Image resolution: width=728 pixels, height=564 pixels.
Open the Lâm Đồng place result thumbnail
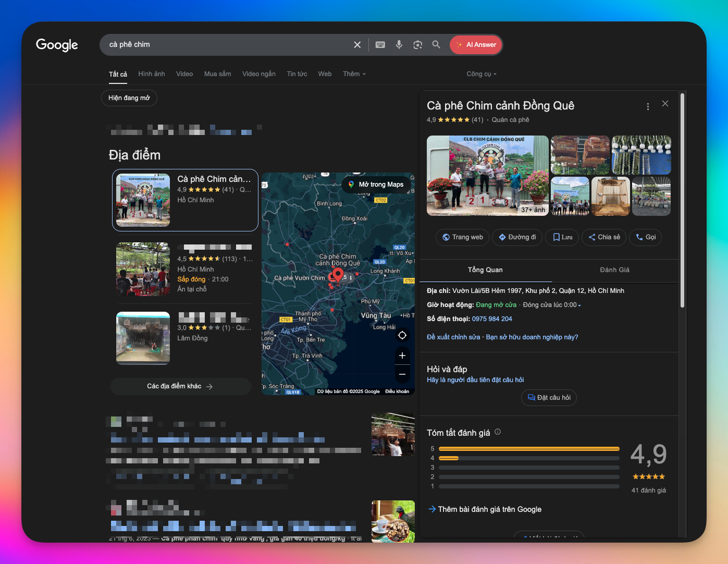click(143, 338)
